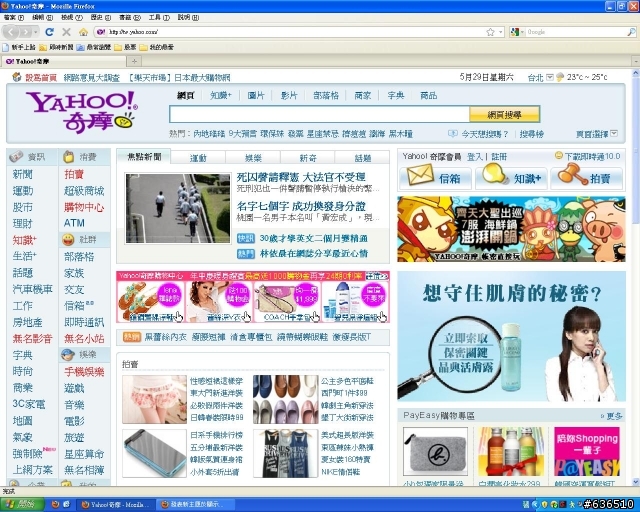Image resolution: width=640 pixels, height=512 pixels.
Task: Click the back navigation arrow
Action: click(x=11, y=32)
